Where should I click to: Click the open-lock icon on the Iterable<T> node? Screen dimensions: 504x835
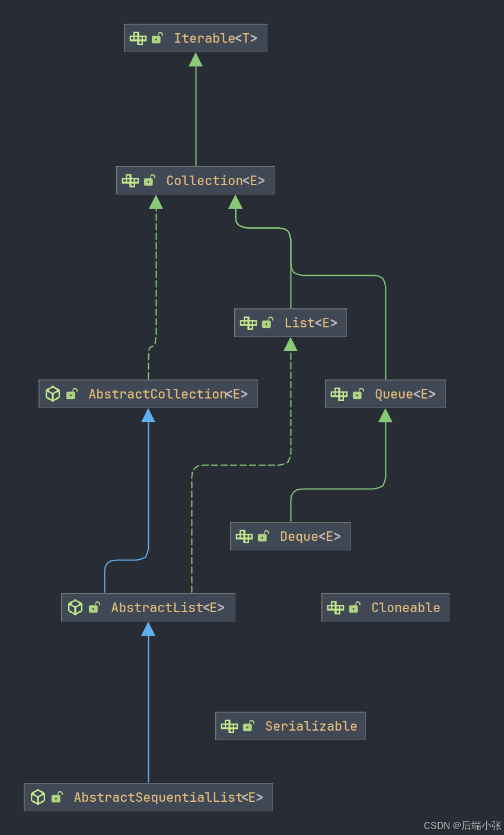pos(157,38)
